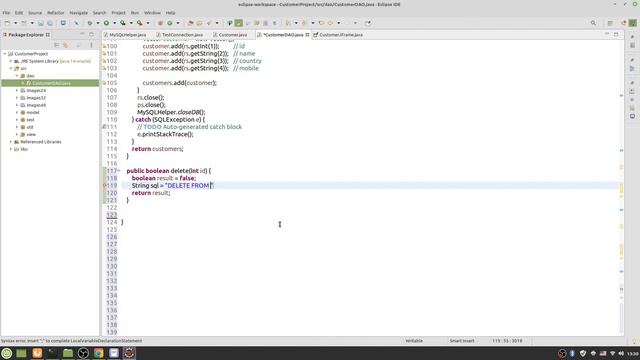Click the warning marker on line 100

coord(104,46)
